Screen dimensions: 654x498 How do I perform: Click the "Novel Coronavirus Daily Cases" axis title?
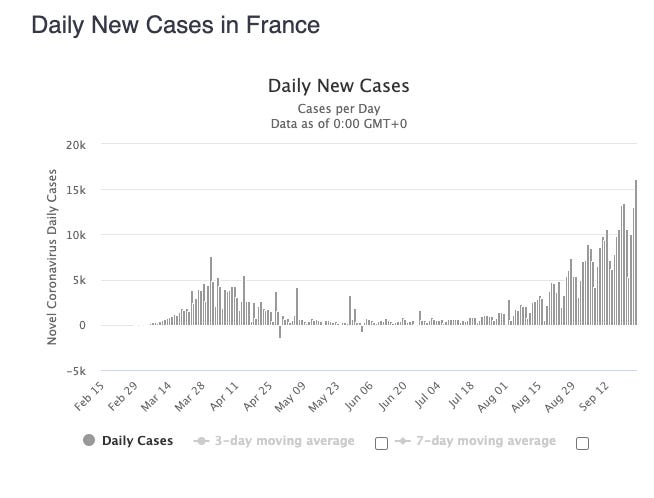(x=53, y=258)
